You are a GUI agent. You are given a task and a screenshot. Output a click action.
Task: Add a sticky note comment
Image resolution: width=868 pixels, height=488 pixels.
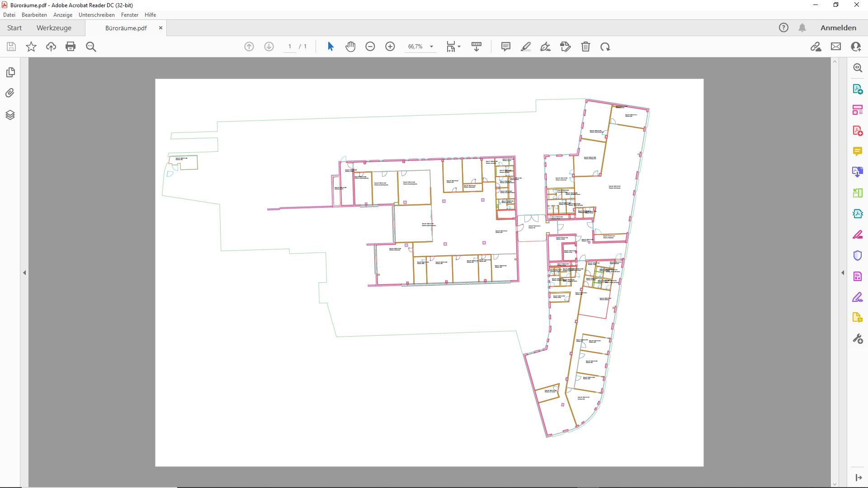[x=506, y=47]
